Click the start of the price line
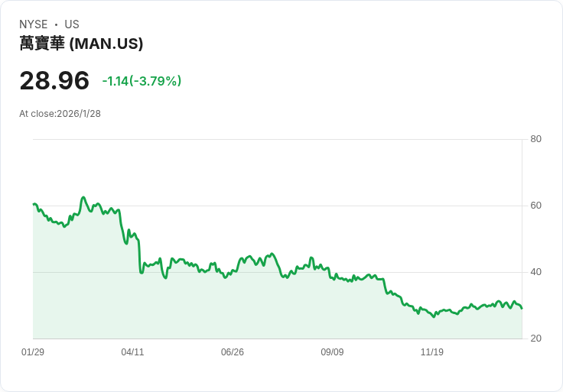The width and height of the screenshot is (563, 392). [34, 204]
